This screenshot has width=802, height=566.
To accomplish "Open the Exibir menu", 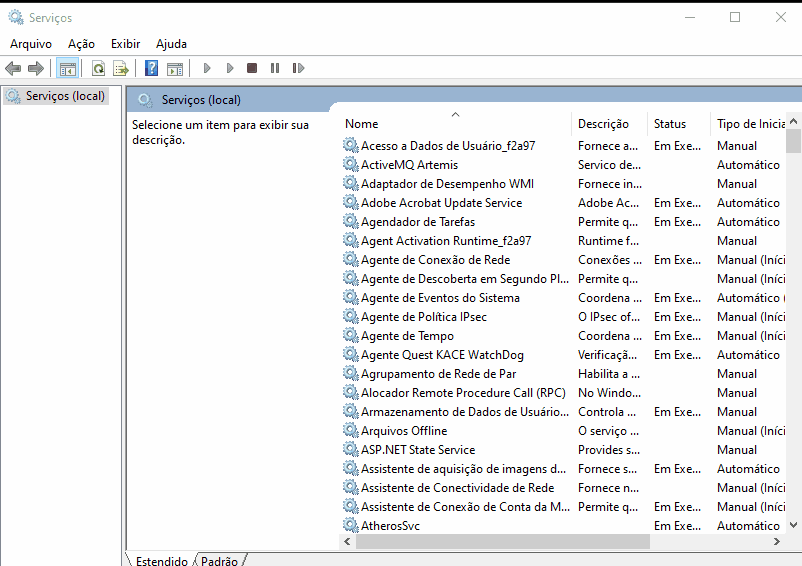I will tap(125, 44).
